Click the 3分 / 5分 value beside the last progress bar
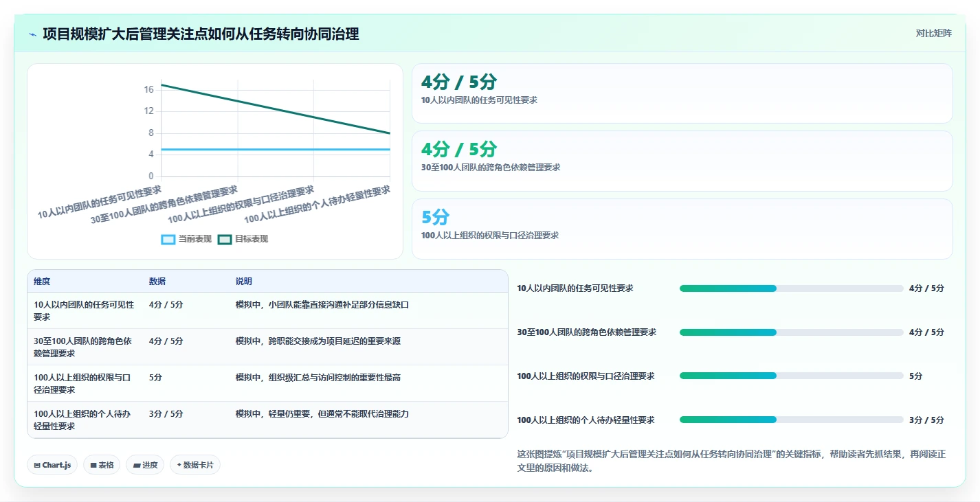The width and height of the screenshot is (980, 502). (926, 420)
